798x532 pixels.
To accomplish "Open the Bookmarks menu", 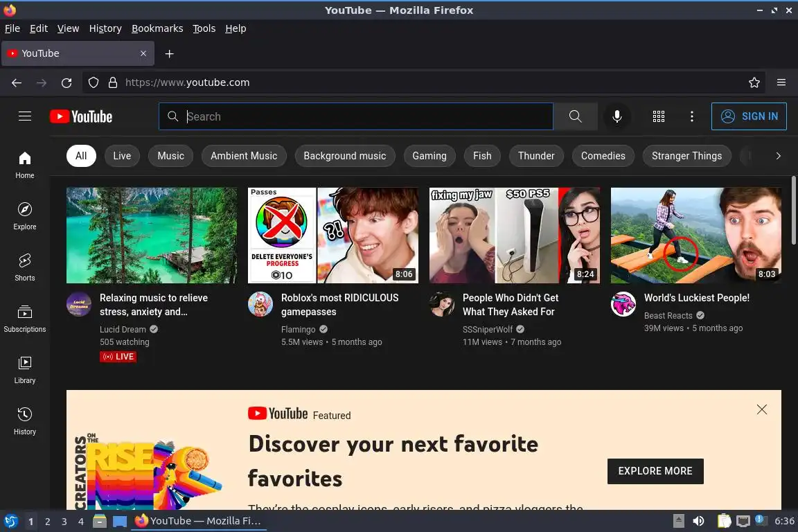I will (157, 28).
